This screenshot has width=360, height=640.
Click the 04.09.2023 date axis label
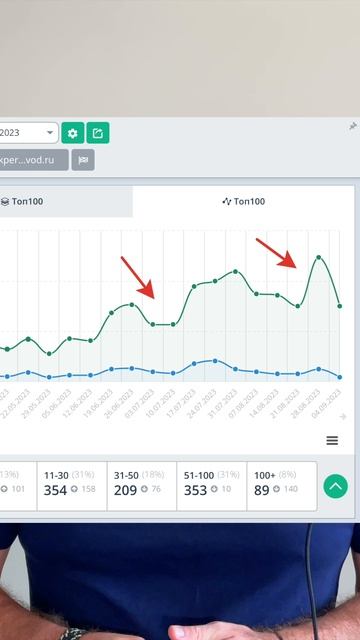tap(327, 404)
